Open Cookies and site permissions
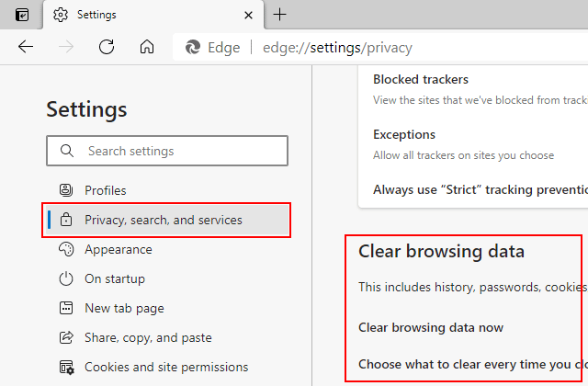This screenshot has height=386, width=588. click(167, 367)
